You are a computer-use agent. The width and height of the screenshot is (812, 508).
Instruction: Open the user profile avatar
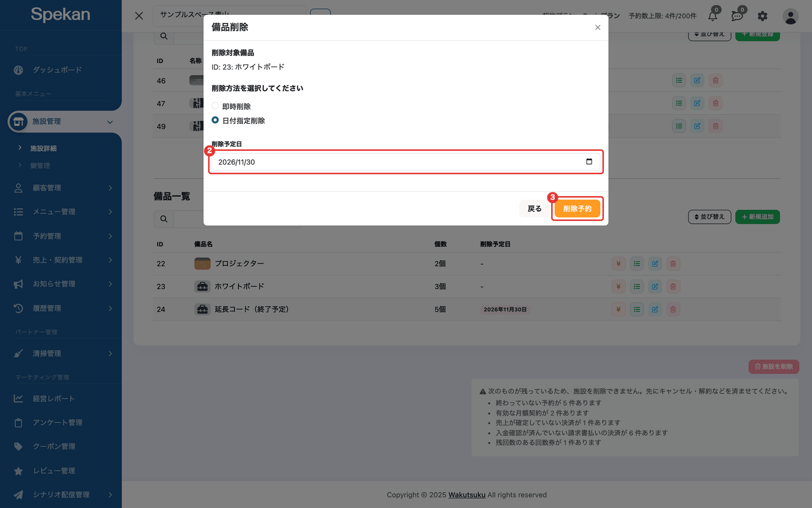pyautogui.click(x=790, y=16)
